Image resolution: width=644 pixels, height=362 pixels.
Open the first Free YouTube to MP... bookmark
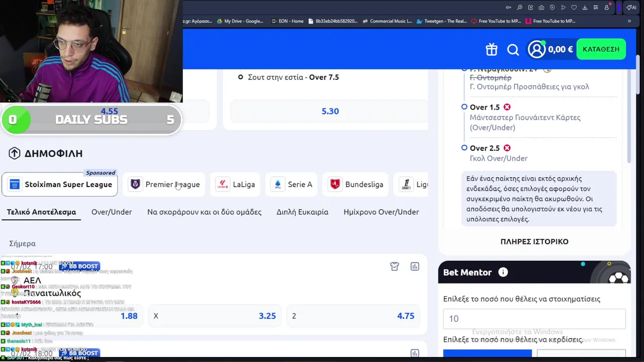click(496, 21)
